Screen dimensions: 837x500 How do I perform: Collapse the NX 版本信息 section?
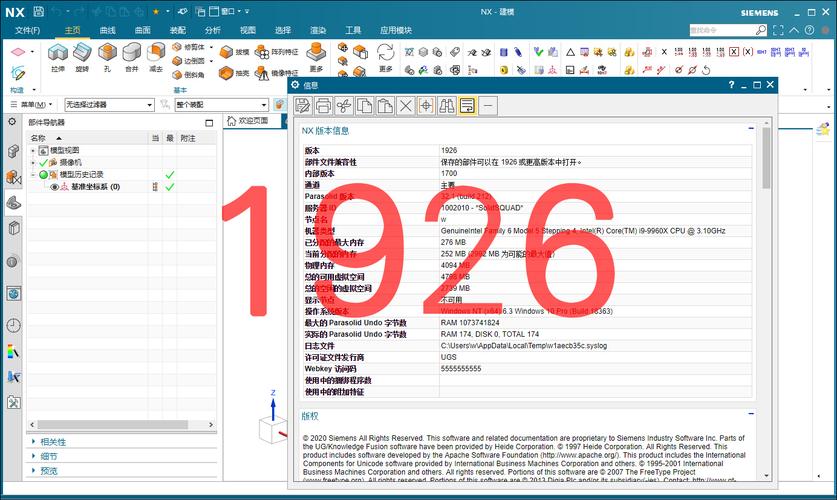(x=751, y=128)
